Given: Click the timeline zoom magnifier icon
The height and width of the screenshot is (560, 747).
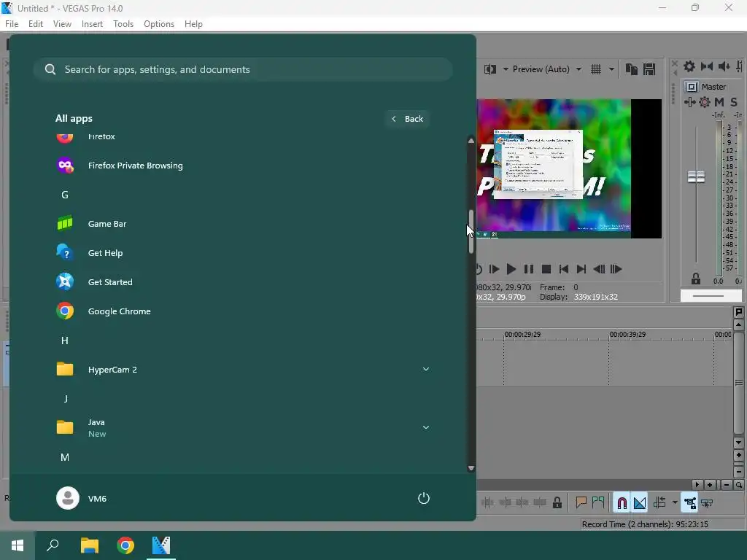Looking at the screenshot, I should [x=738, y=485].
